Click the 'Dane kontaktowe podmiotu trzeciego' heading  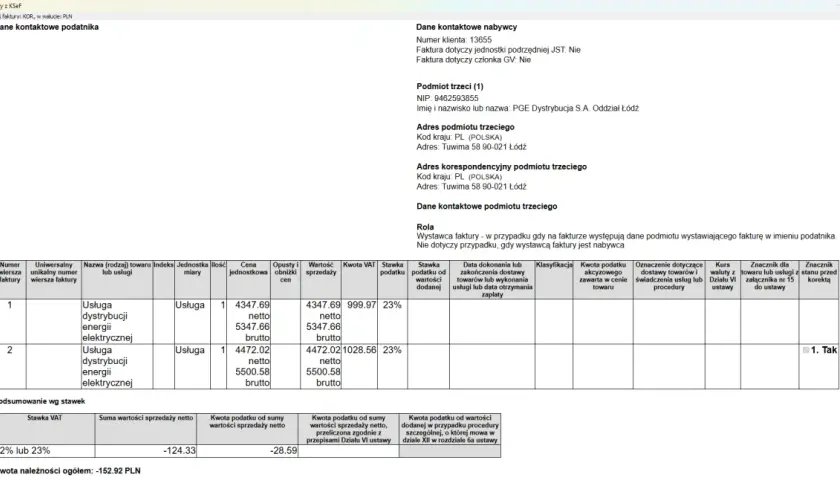click(x=486, y=206)
